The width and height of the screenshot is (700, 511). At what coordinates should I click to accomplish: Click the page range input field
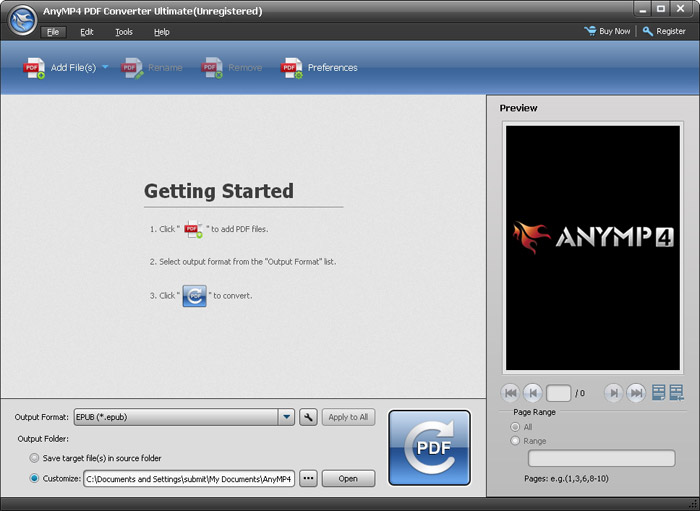602,458
